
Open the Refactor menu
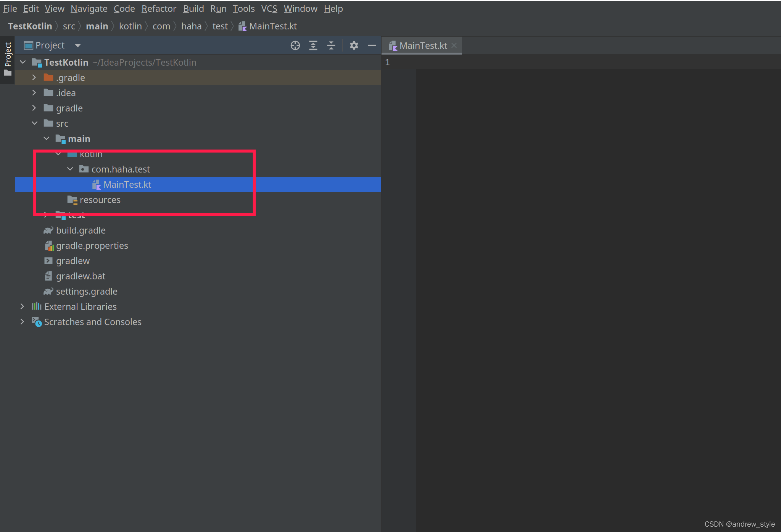click(159, 8)
